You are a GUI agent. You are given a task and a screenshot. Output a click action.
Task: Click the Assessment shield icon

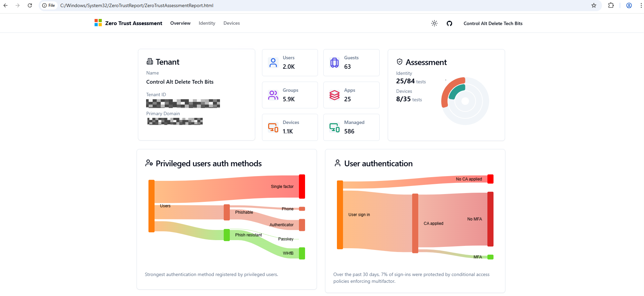400,62
